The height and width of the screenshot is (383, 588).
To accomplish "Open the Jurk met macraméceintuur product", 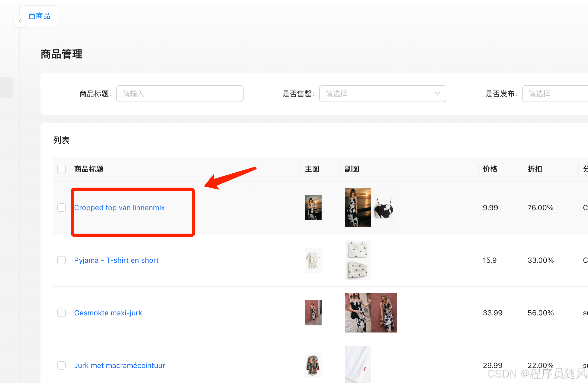I will [x=120, y=365].
